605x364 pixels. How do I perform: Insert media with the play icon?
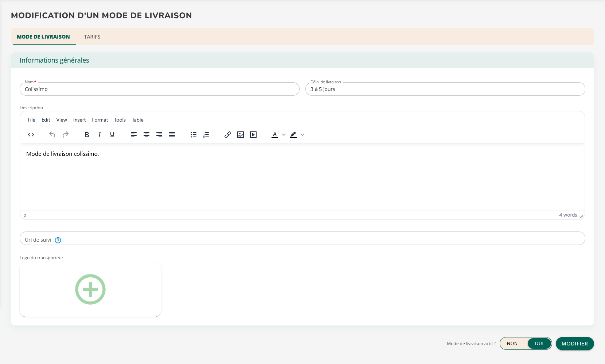pyautogui.click(x=253, y=135)
